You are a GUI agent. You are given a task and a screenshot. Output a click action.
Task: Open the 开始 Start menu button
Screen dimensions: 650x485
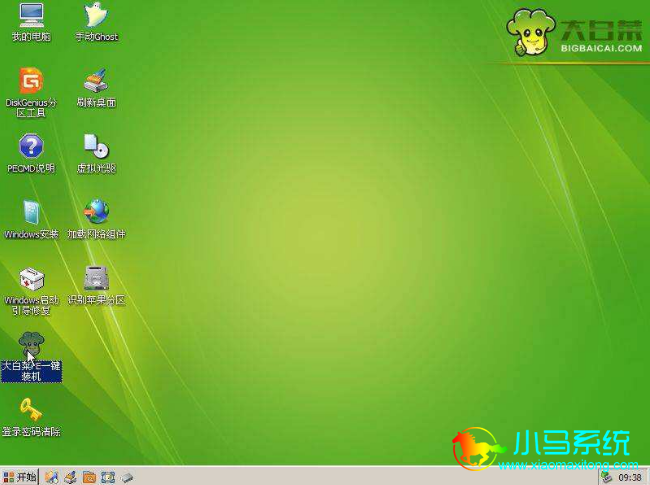tap(19, 477)
